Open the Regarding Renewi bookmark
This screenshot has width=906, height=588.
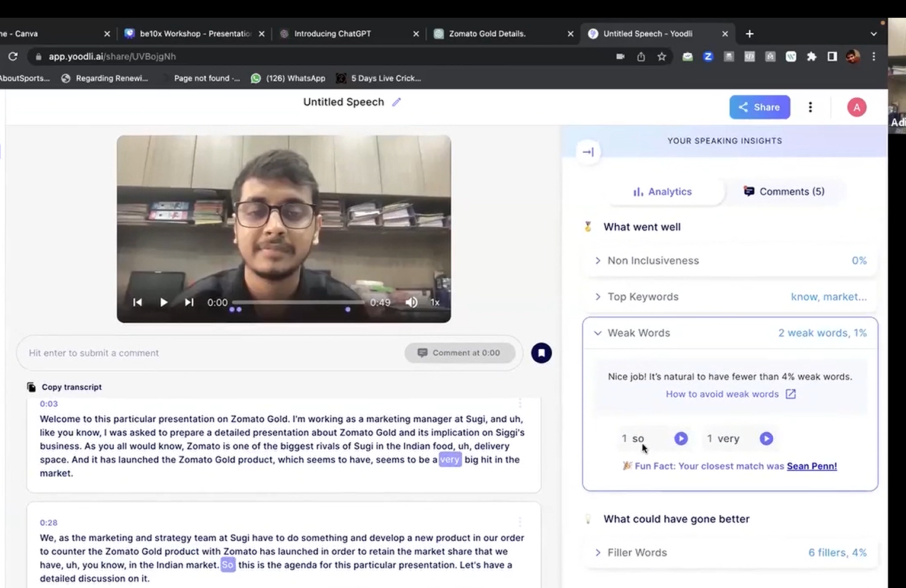click(x=104, y=78)
